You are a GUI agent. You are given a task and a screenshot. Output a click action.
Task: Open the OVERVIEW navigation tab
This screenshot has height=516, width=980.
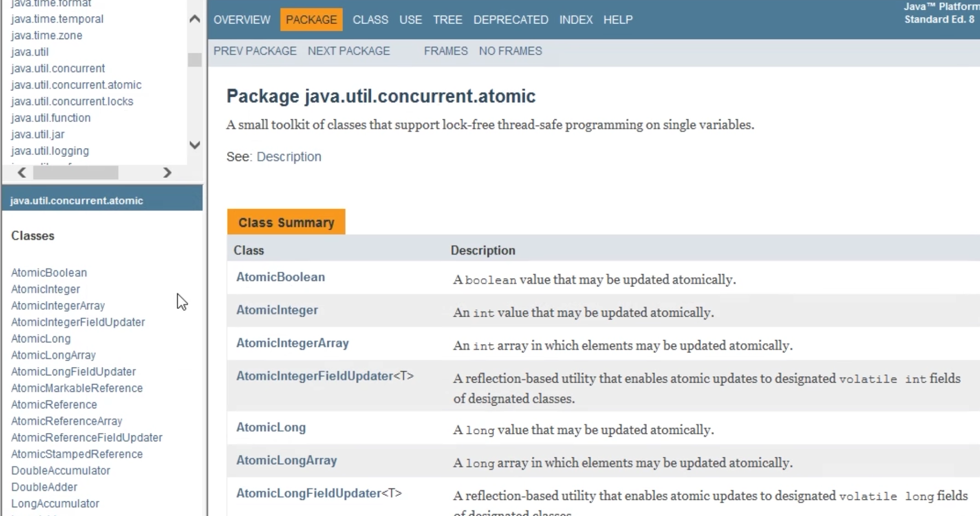point(242,20)
